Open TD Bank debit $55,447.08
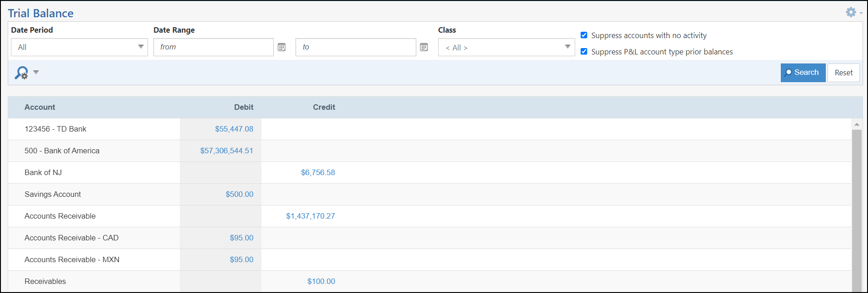 [234, 129]
